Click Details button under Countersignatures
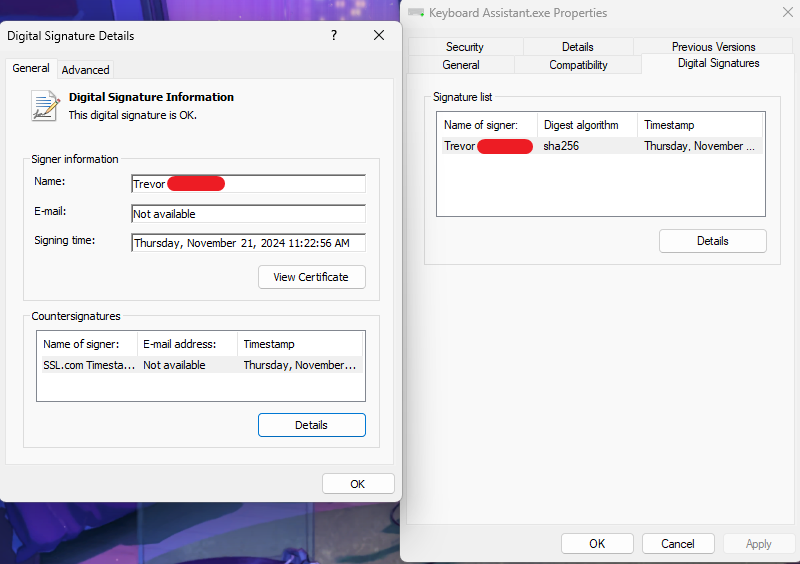Viewport: 800px width, 564px height. click(x=312, y=425)
